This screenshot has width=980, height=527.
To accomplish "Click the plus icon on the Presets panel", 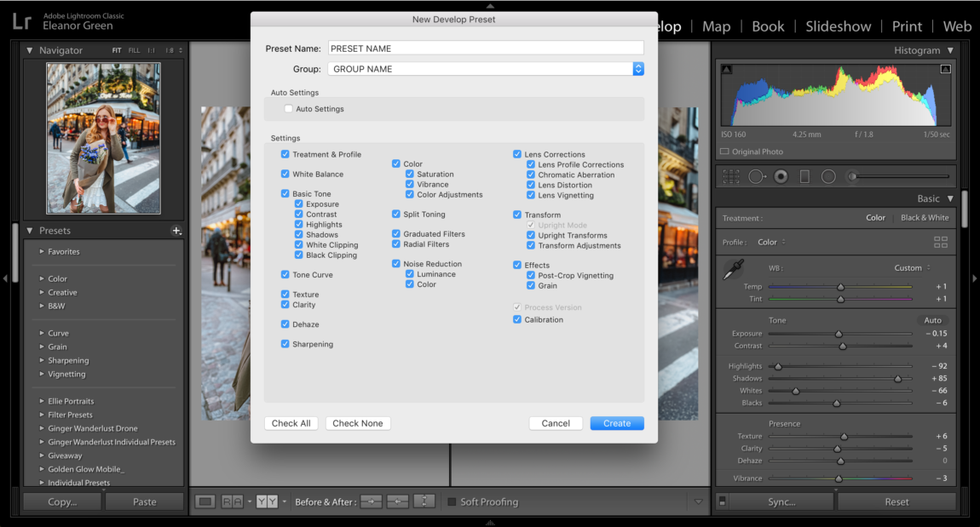I will coord(176,231).
